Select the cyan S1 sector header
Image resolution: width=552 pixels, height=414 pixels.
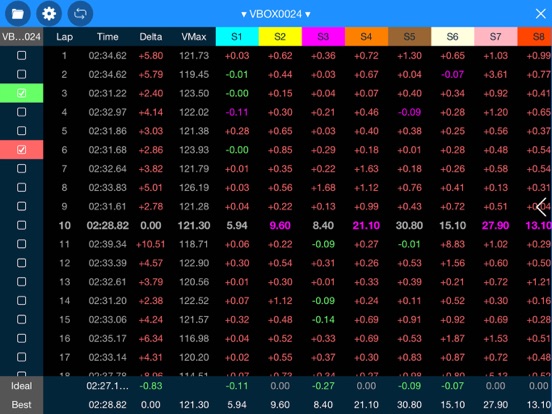[x=237, y=37]
